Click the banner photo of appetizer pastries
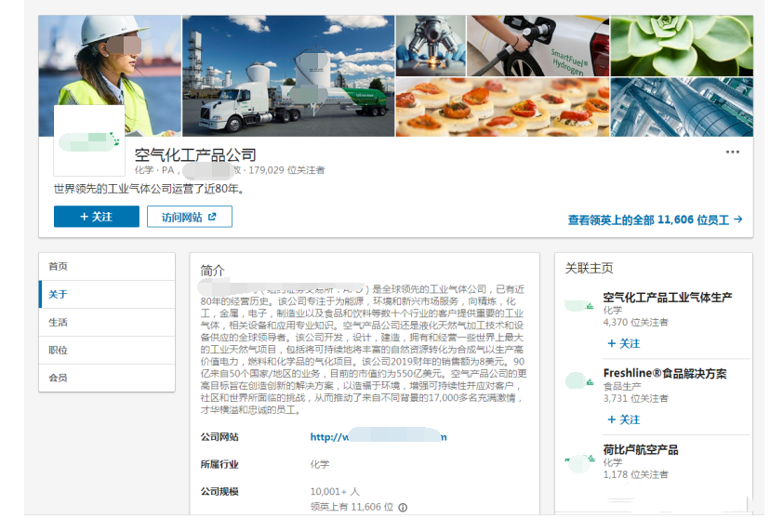The height and width of the screenshot is (532, 783). click(x=502, y=107)
